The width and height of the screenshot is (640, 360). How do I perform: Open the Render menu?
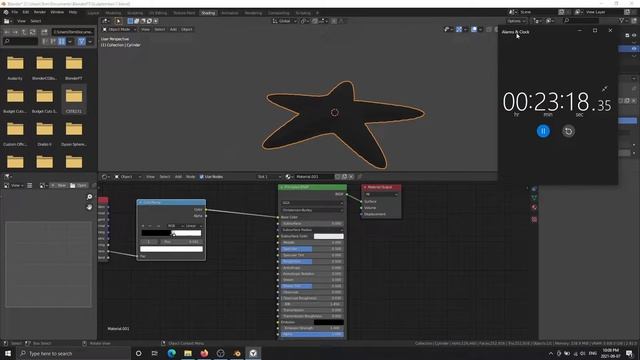[x=40, y=12]
